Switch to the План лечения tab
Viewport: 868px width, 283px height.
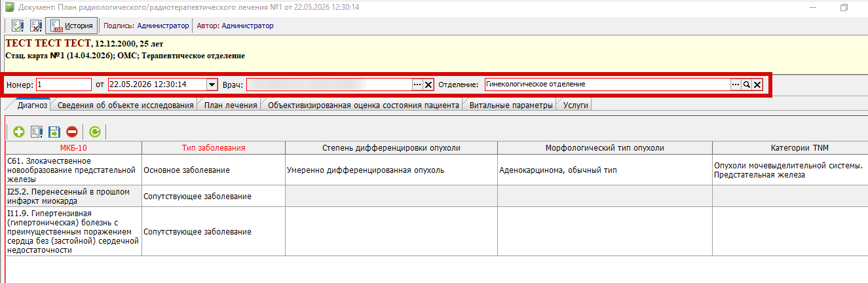point(229,105)
